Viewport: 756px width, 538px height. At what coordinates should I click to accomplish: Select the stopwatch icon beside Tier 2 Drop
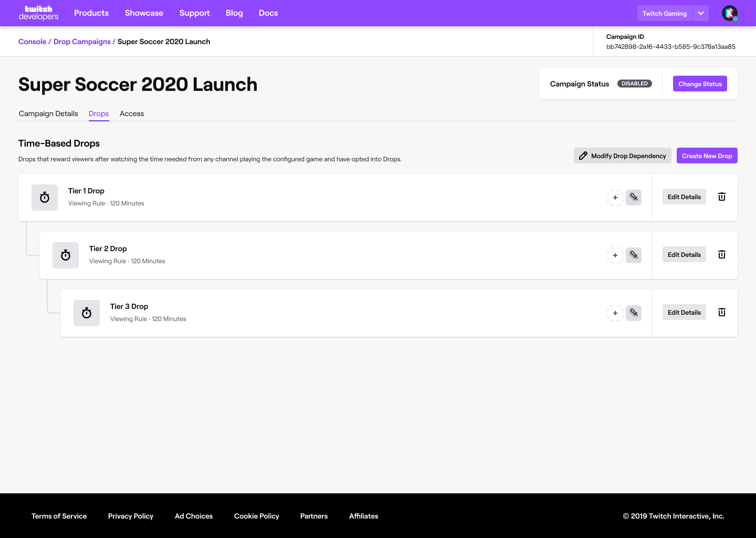65,255
